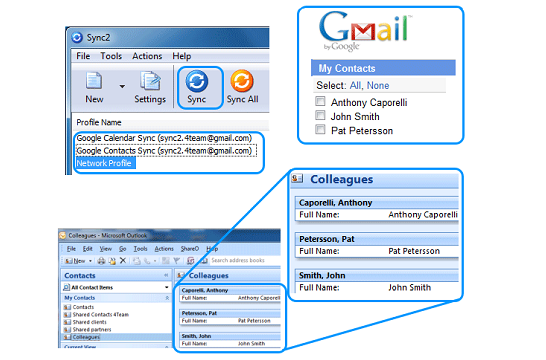Open the Shared Contacts 4Team folder

(x=101, y=315)
